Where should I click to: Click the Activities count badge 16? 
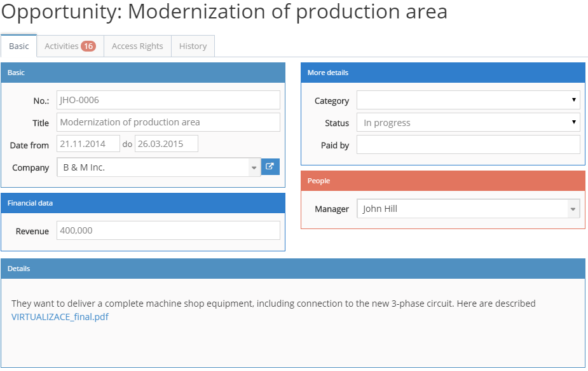88,46
